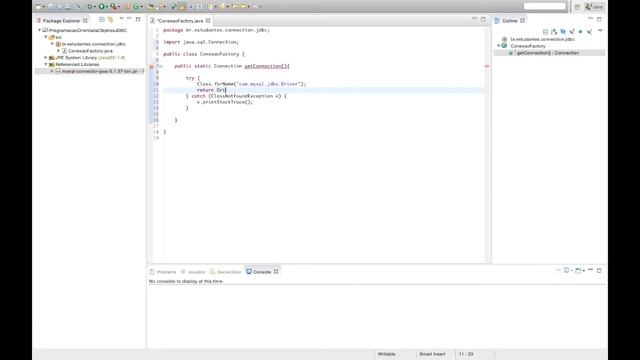Image resolution: width=640 pixels, height=360 pixels.
Task: Click the Writable status bar entry
Action: click(x=387, y=354)
